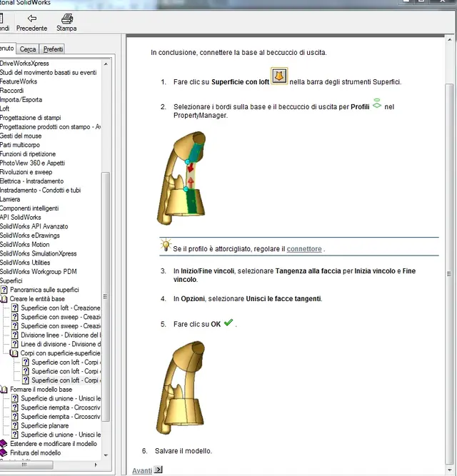Collapse the Formare il modello base book
Screen dimensions: 457x476
[4, 390]
